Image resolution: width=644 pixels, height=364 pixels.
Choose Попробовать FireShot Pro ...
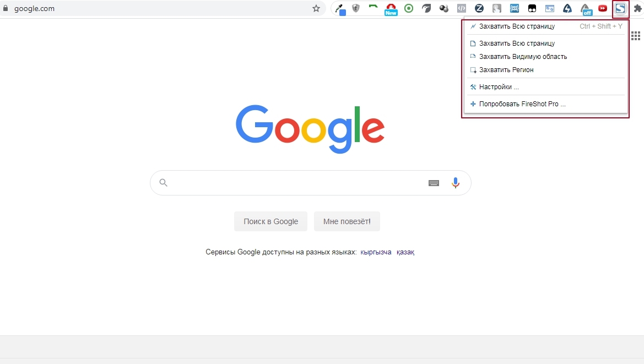[545, 104]
